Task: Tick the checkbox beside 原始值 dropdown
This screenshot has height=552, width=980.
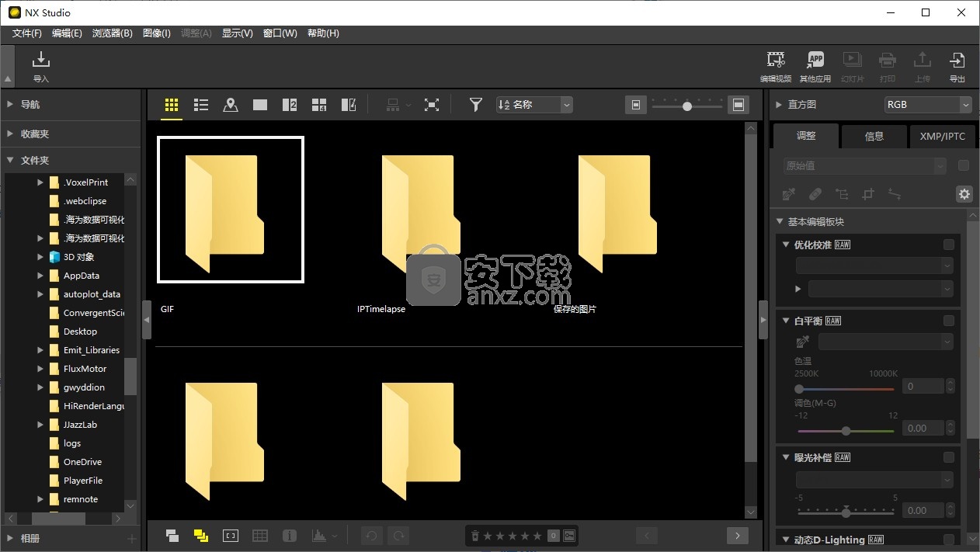Action: tap(964, 165)
